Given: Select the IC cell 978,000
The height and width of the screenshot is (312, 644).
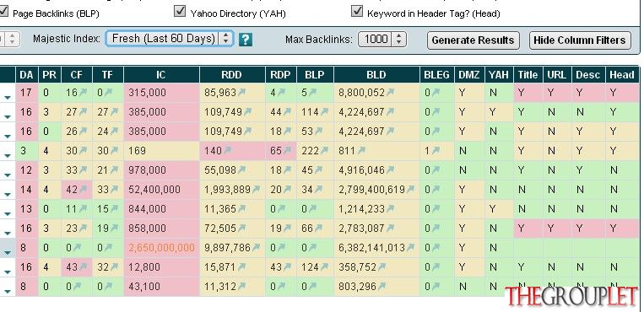Looking at the screenshot, I should point(161,170).
